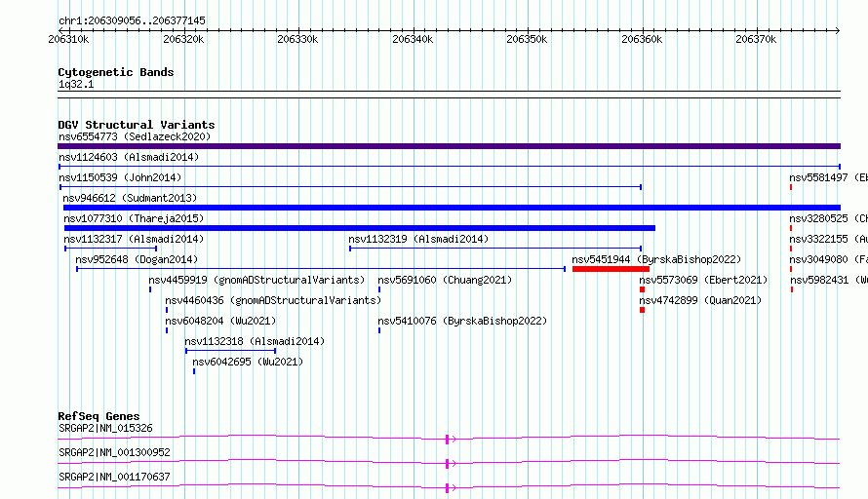
Task: Click the 206360k ruler position
Action: 642,39
